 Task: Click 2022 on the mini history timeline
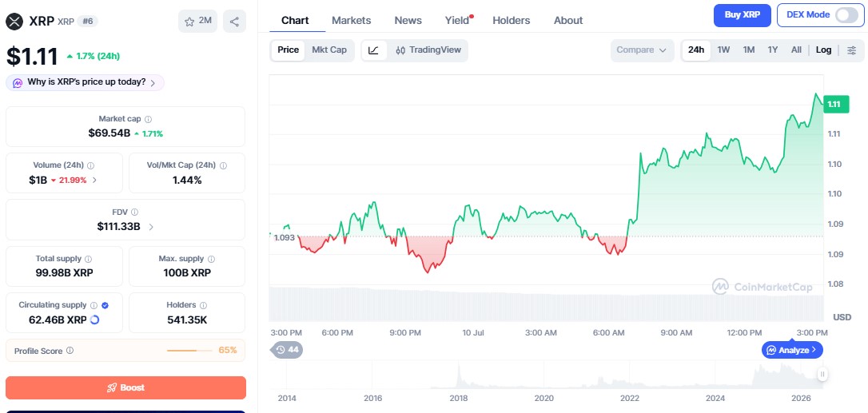[630, 398]
